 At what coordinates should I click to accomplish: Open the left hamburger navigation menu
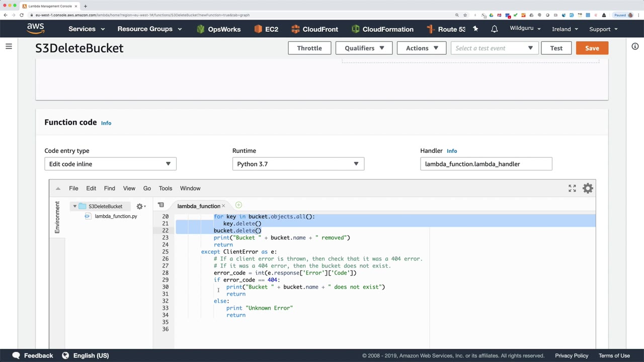pos(9,47)
